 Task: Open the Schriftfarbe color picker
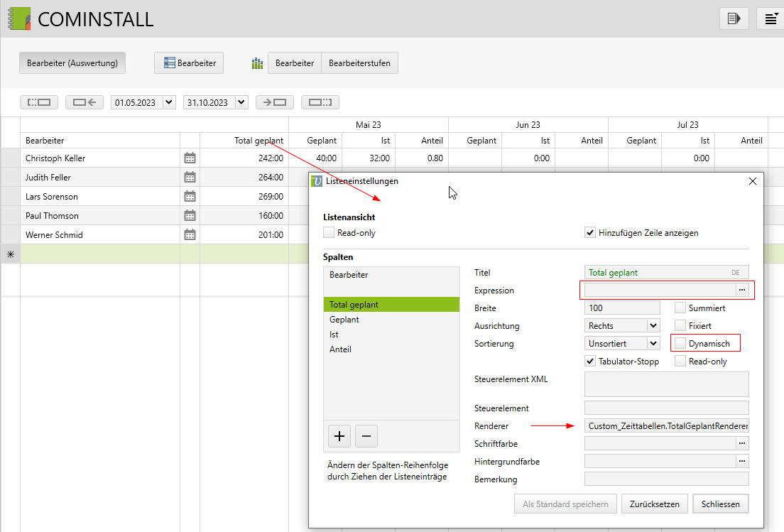point(742,443)
